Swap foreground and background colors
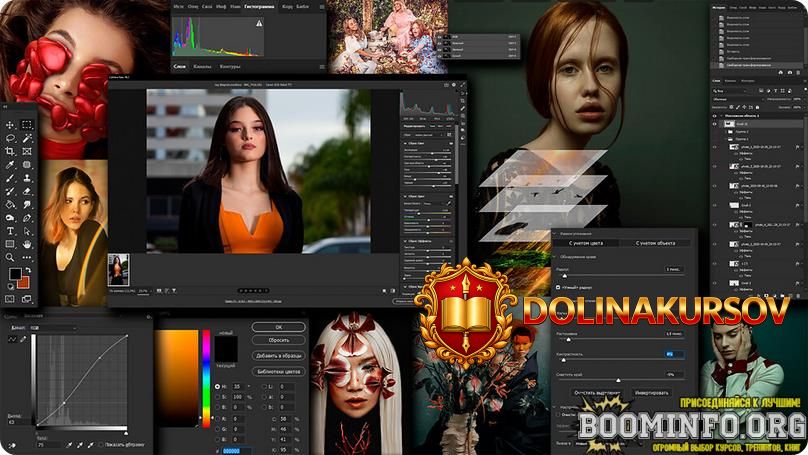The height and width of the screenshot is (455, 808). (28, 271)
